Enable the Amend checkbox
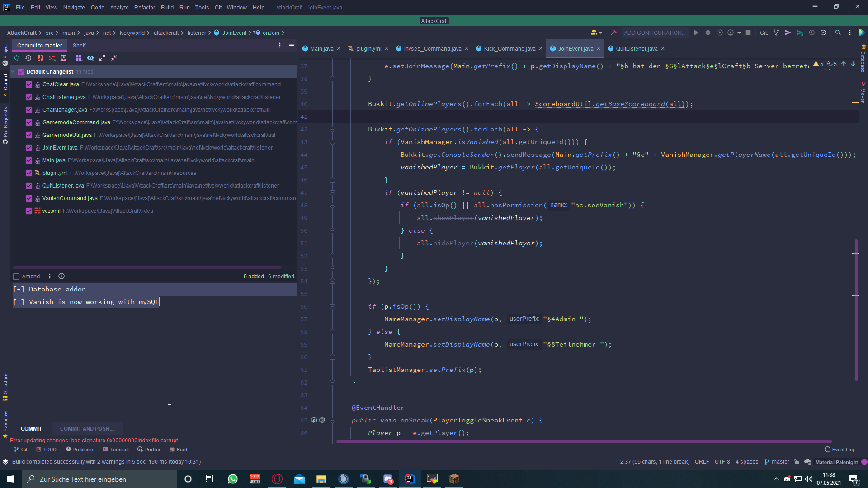Image resolution: width=868 pixels, height=488 pixels. (x=16, y=277)
